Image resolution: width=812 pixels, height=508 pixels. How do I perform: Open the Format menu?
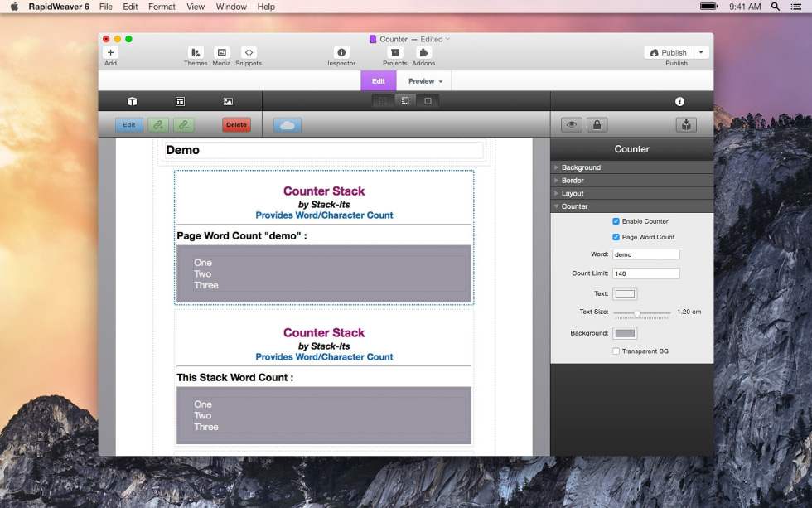pyautogui.click(x=162, y=7)
